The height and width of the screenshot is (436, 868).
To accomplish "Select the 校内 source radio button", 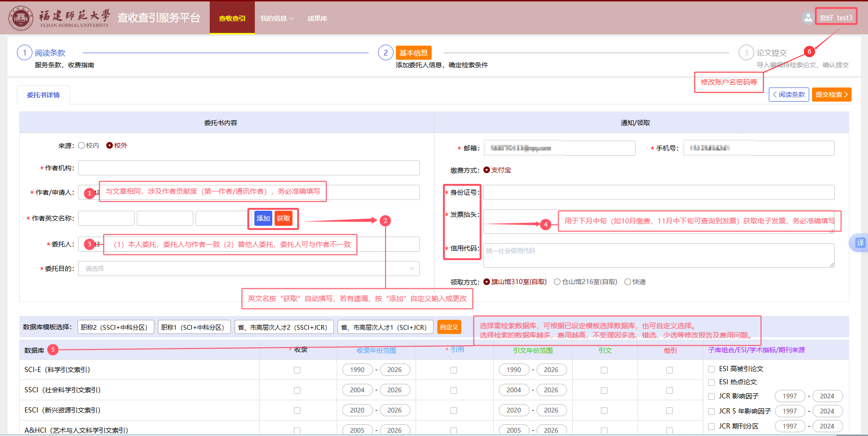I will (x=81, y=145).
